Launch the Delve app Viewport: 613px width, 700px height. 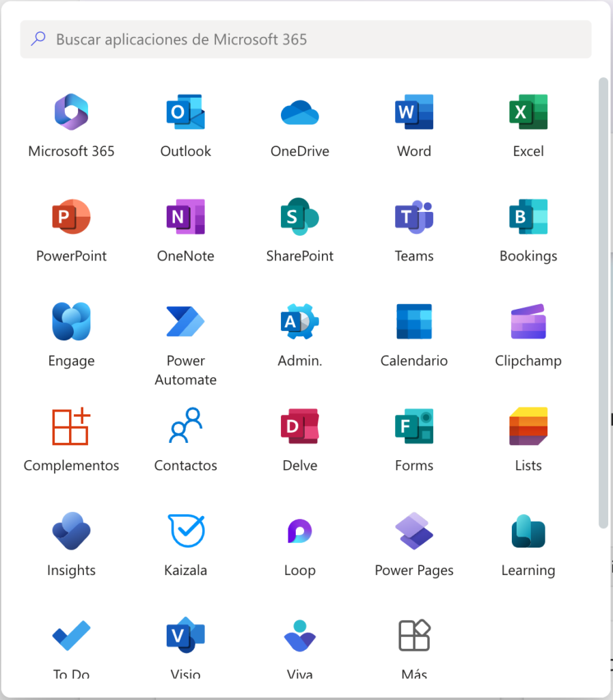pyautogui.click(x=300, y=427)
